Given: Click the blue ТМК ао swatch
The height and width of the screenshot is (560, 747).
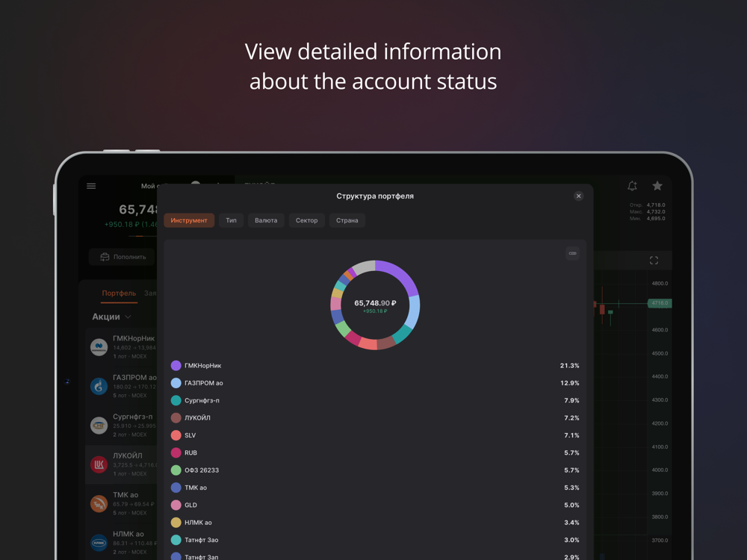Looking at the screenshot, I should (176, 488).
